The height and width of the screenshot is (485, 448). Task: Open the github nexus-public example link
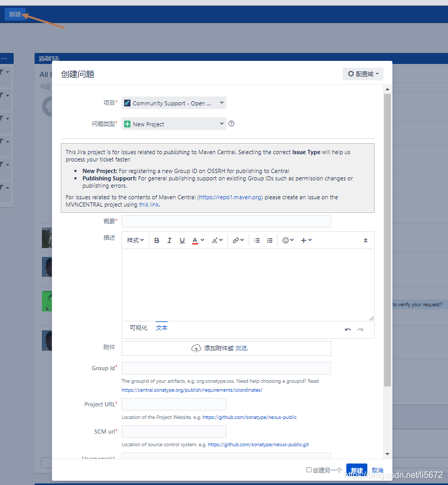(249, 417)
